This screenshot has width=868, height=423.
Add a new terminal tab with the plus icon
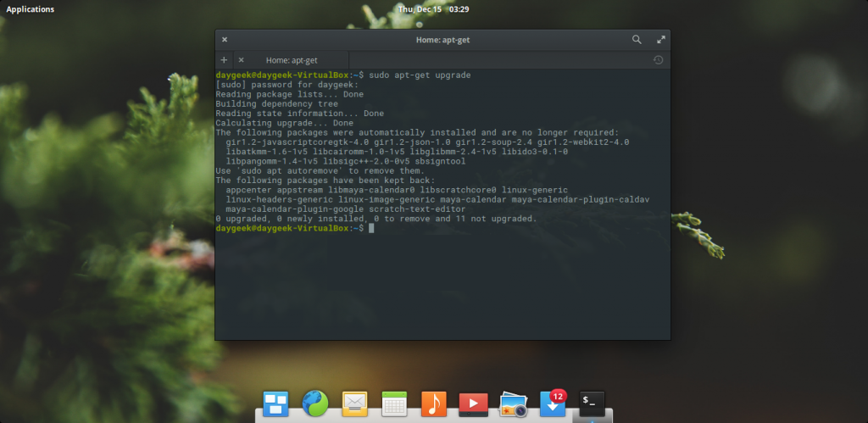[224, 60]
